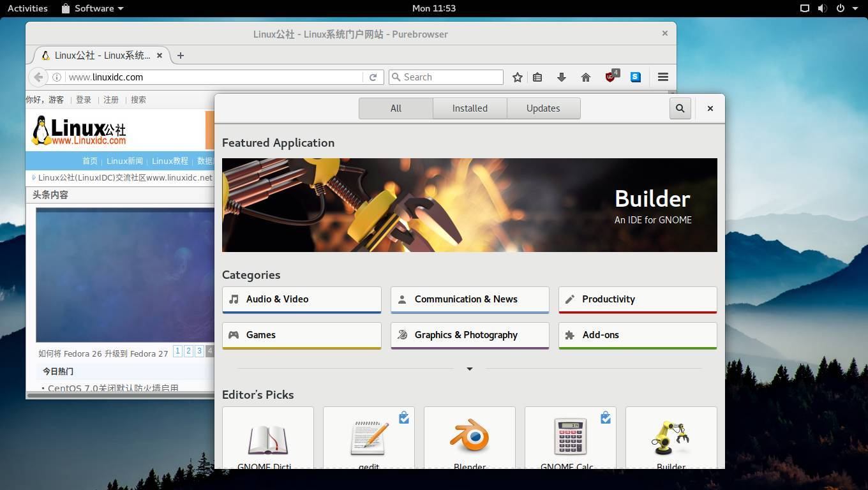Click the horizontal scrollbar in Purebrowser
The height and width of the screenshot is (490, 868).
tap(120, 396)
